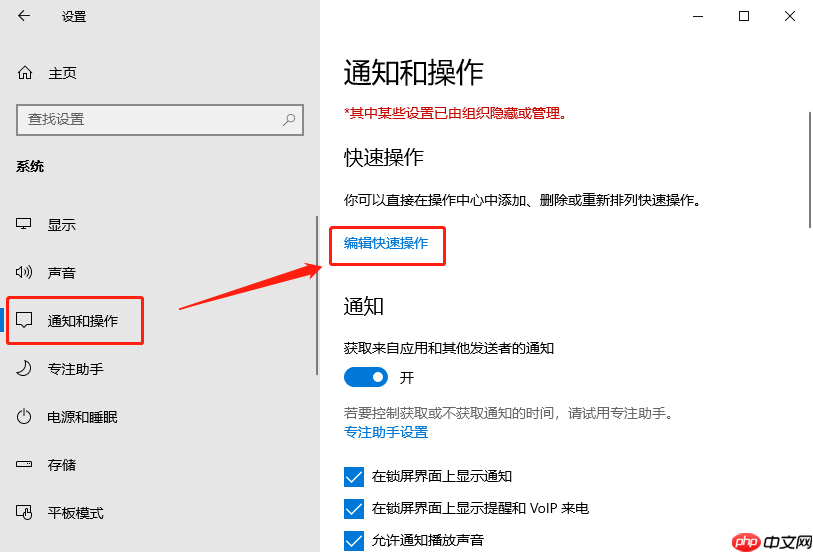Open the 编辑快速操作 link
Viewport: 813px width, 552px height.
pos(386,243)
